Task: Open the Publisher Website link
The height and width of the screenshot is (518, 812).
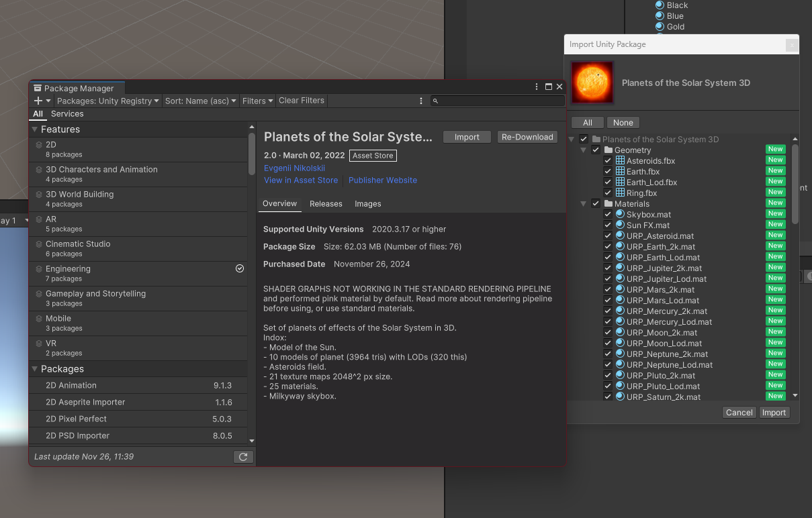Action: pos(383,180)
